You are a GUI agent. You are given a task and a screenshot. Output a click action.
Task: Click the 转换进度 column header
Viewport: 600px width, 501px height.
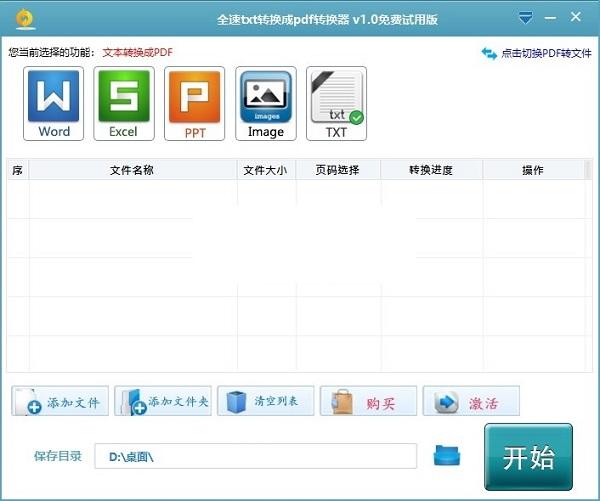[431, 170]
